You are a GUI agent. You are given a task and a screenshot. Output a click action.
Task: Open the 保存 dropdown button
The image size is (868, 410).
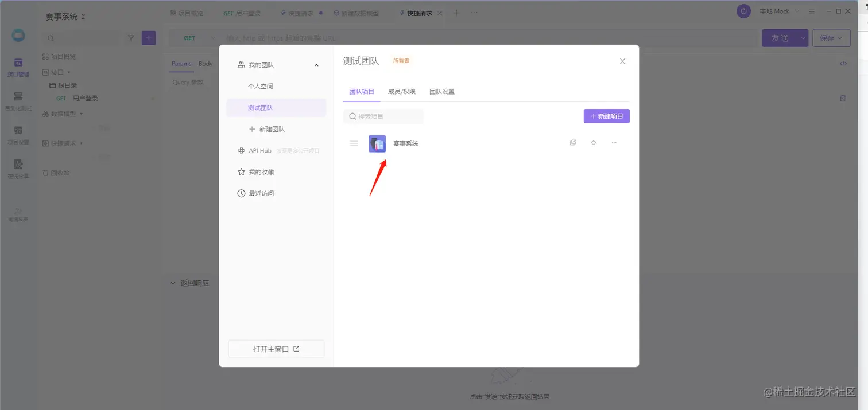pos(831,38)
